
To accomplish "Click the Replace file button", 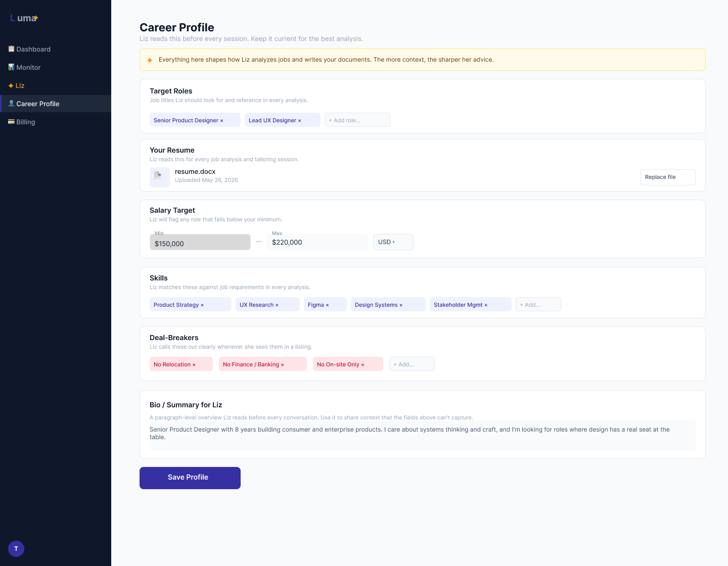I will 668,177.
